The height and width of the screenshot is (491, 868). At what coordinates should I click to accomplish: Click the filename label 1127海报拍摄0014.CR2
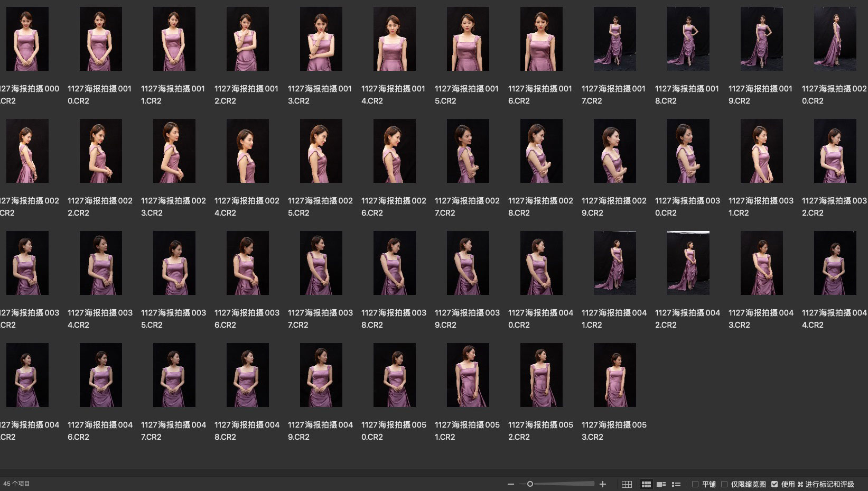click(393, 95)
